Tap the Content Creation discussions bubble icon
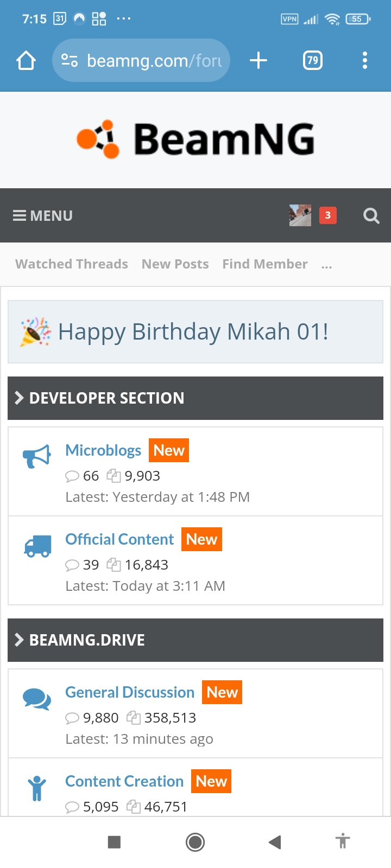The width and height of the screenshot is (391, 868). tap(72, 807)
